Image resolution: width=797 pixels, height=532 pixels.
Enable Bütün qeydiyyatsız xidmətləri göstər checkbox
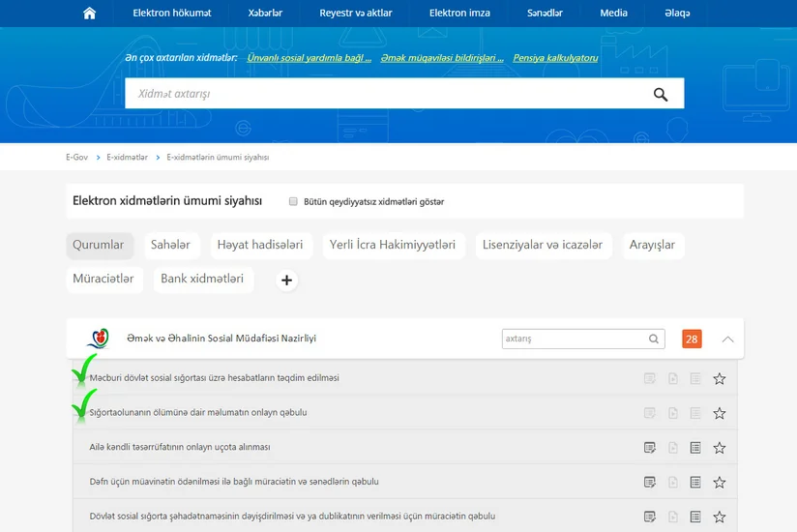293,202
